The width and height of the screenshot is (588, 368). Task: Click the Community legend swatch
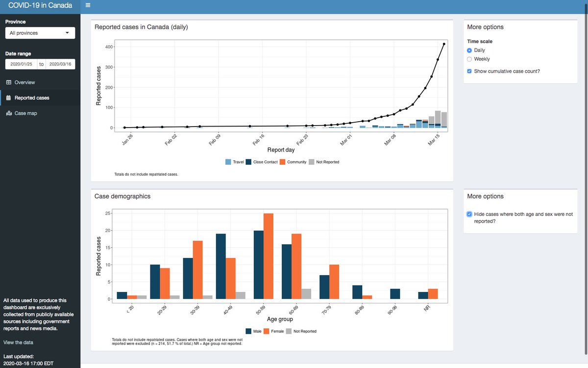[282, 162]
